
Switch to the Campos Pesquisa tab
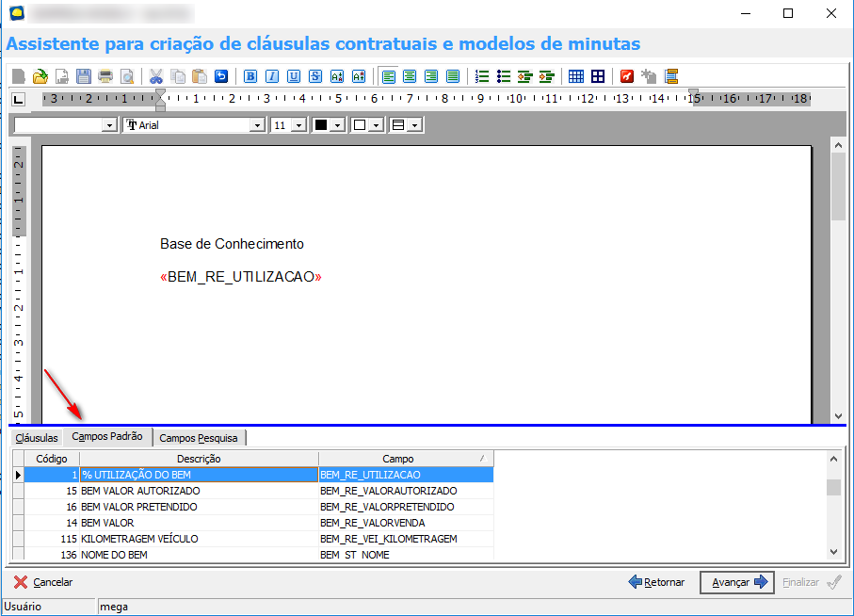199,438
